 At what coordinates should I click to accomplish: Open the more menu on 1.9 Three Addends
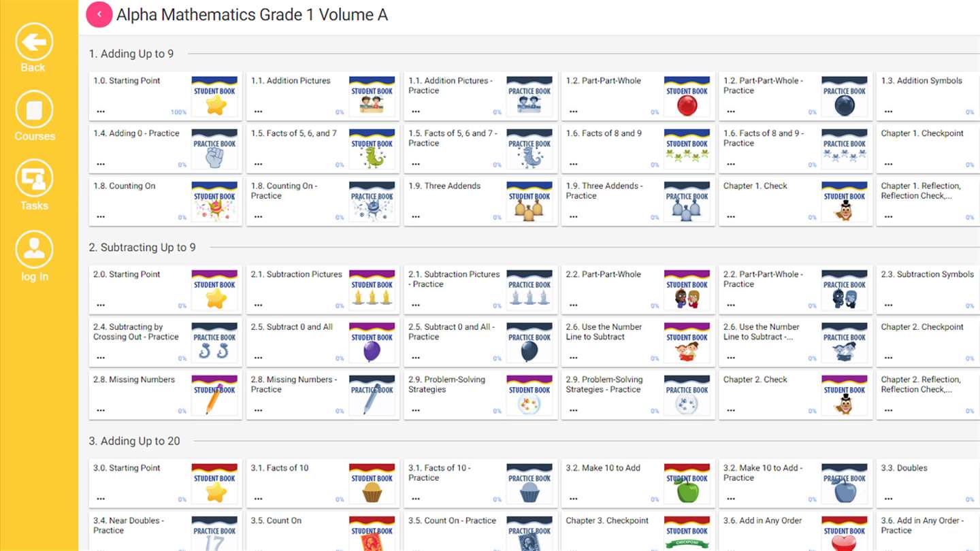pyautogui.click(x=416, y=217)
